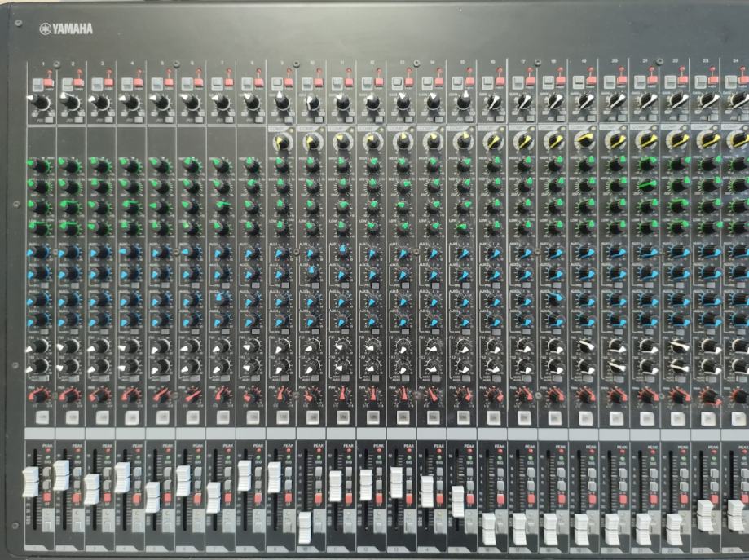
Task: Toggle the gray pad switch on channel 12
Action: click(367, 85)
